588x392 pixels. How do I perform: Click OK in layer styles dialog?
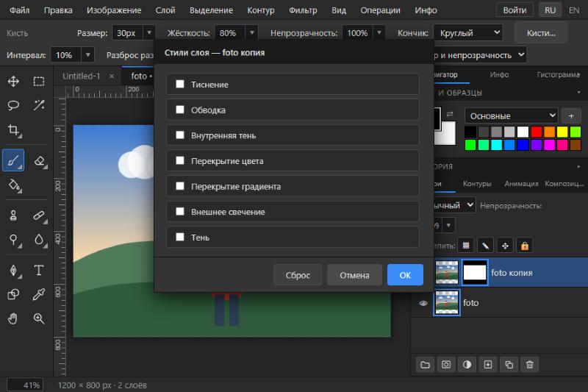(x=405, y=275)
